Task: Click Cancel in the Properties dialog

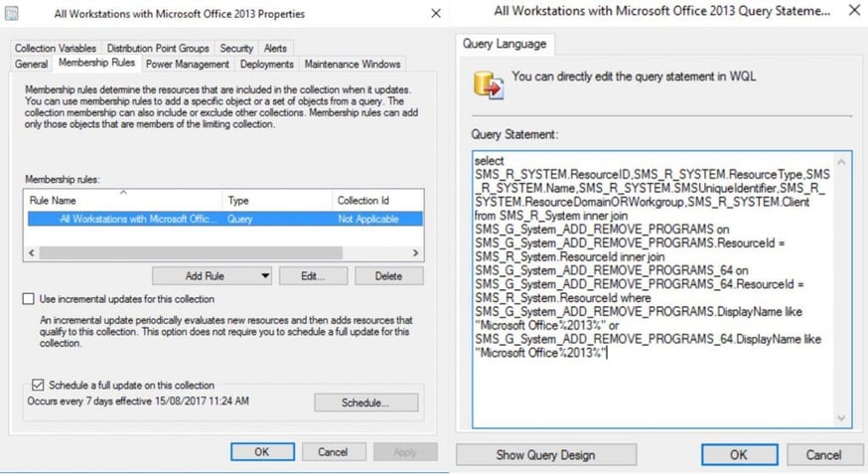Action: coord(334,452)
